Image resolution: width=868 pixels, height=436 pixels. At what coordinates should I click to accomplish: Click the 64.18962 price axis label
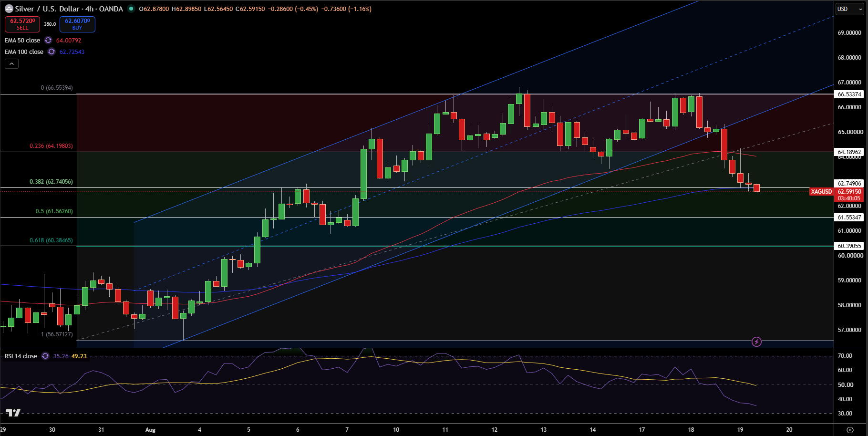(849, 152)
